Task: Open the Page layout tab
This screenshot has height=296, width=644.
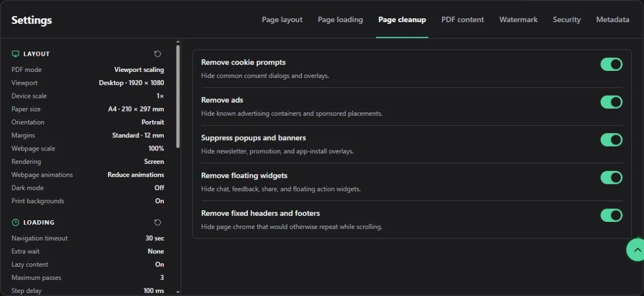Action: click(282, 20)
